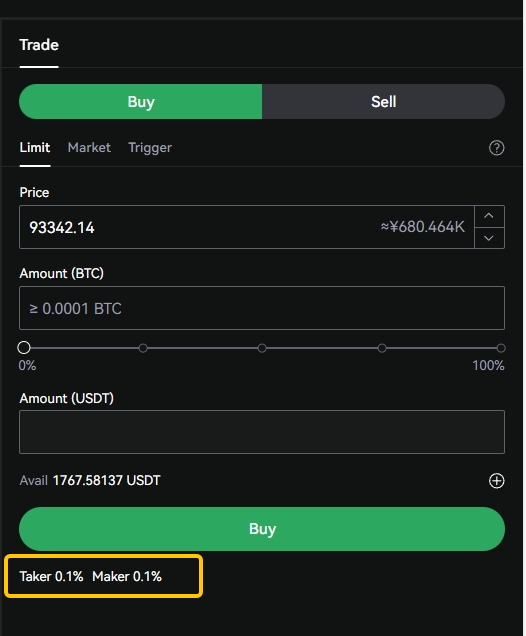
Task: Click the Price input field
Action: coord(247,227)
